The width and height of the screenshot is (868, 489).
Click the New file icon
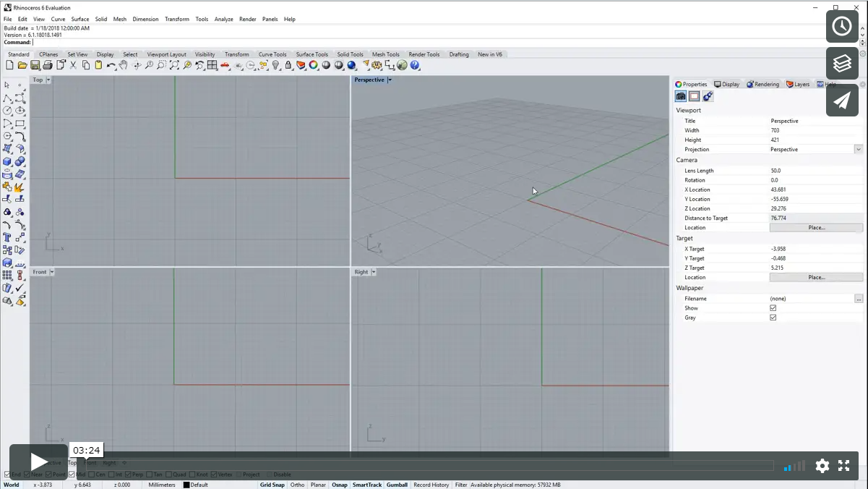point(9,65)
